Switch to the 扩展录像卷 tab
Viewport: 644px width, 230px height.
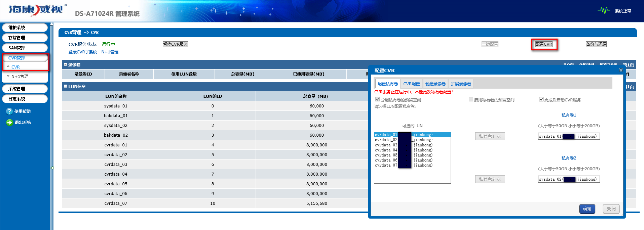[461, 84]
